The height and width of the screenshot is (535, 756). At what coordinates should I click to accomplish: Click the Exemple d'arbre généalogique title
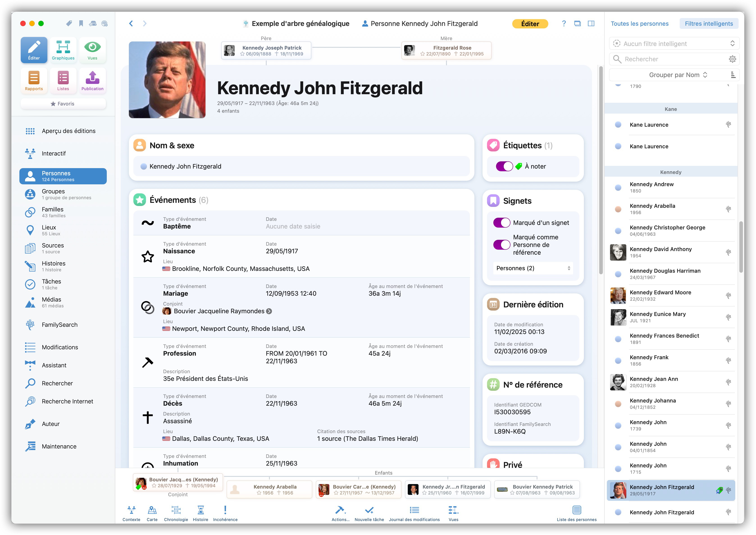tap(300, 23)
